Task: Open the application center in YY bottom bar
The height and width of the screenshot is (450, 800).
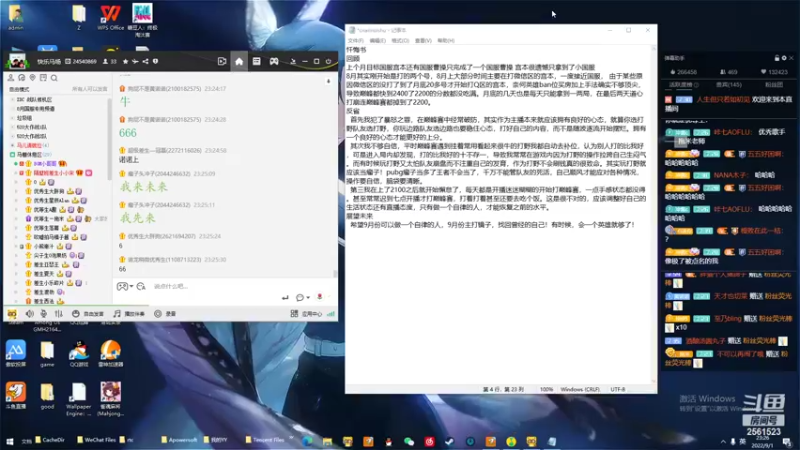Action: pyautogui.click(x=306, y=314)
